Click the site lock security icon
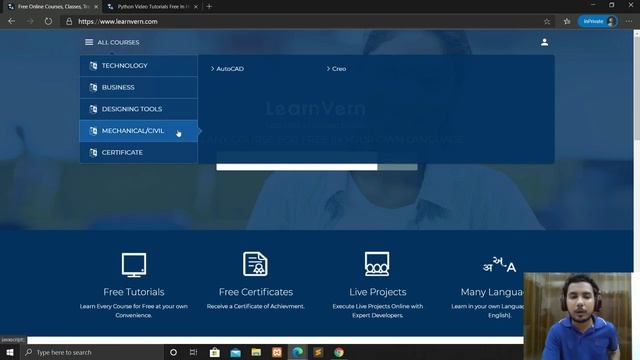Viewport: 640px width, 360px height. pos(69,21)
